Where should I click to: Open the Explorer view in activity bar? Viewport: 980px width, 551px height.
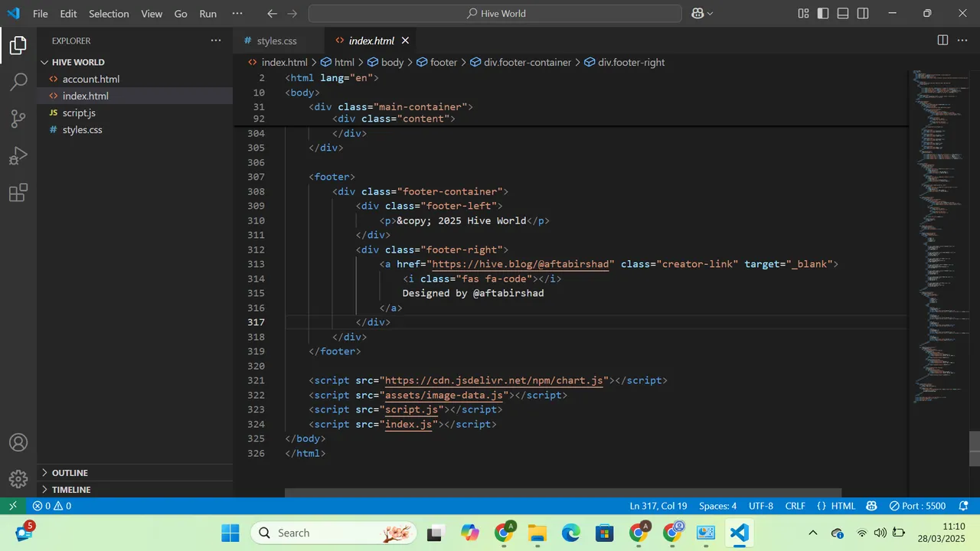pos(18,45)
